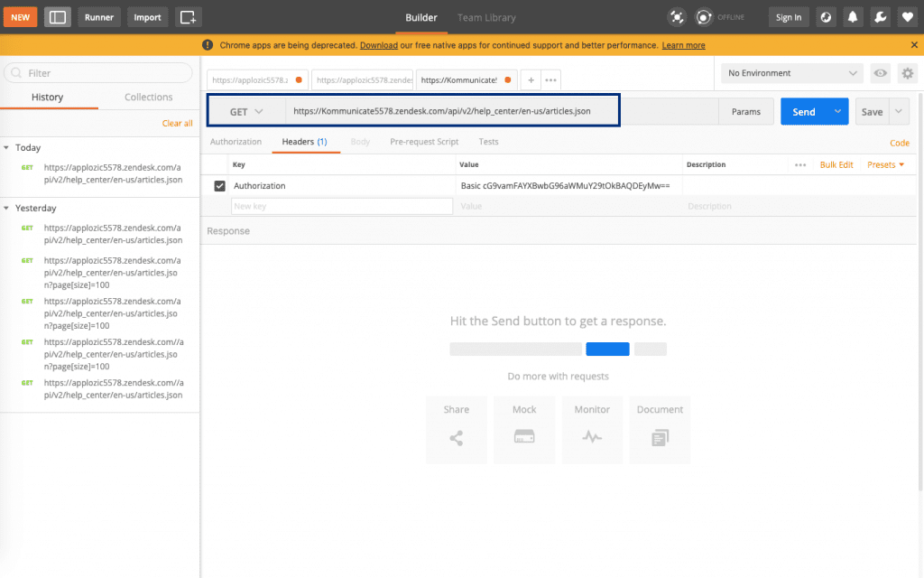Image resolution: width=924 pixels, height=578 pixels.
Task: Click the Code link
Action: click(x=900, y=143)
